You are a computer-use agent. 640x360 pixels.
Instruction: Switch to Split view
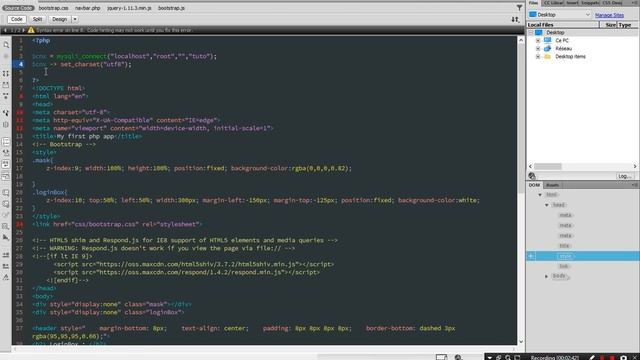click(38, 19)
